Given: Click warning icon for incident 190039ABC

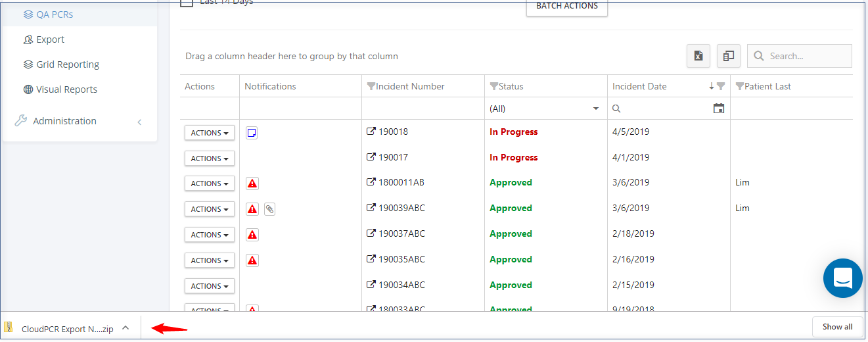Looking at the screenshot, I should pos(252,209).
